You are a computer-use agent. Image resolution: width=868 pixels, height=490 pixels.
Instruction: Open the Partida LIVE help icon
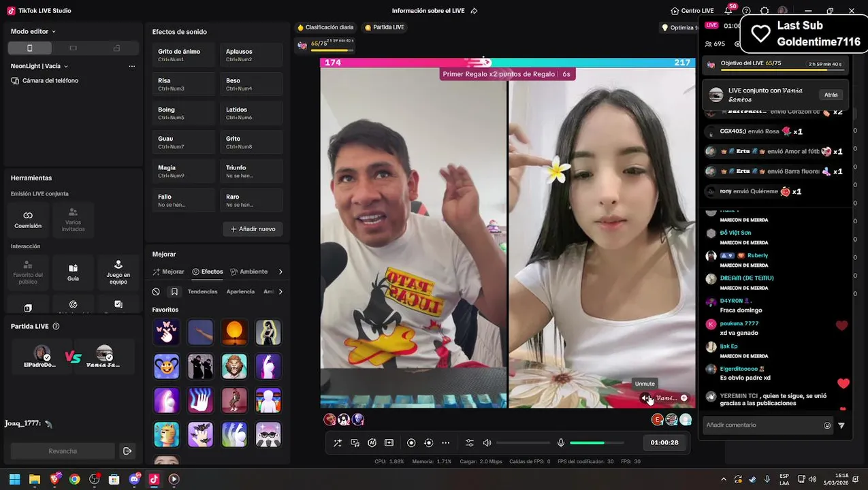click(57, 326)
